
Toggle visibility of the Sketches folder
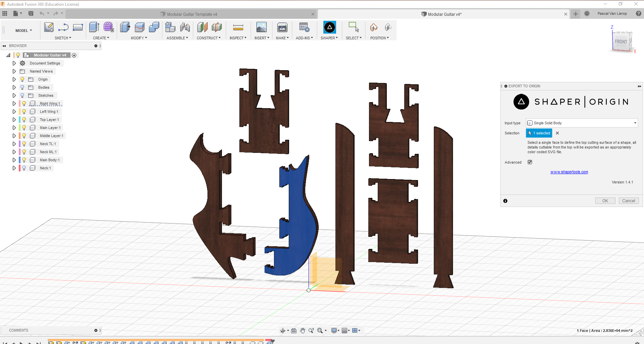coord(22,95)
